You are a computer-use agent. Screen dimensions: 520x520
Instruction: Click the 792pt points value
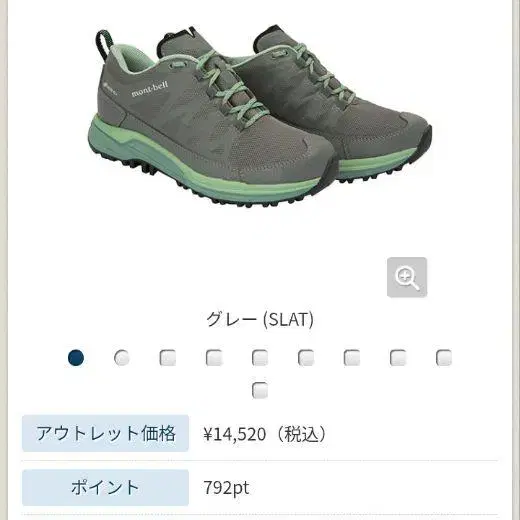(226, 488)
